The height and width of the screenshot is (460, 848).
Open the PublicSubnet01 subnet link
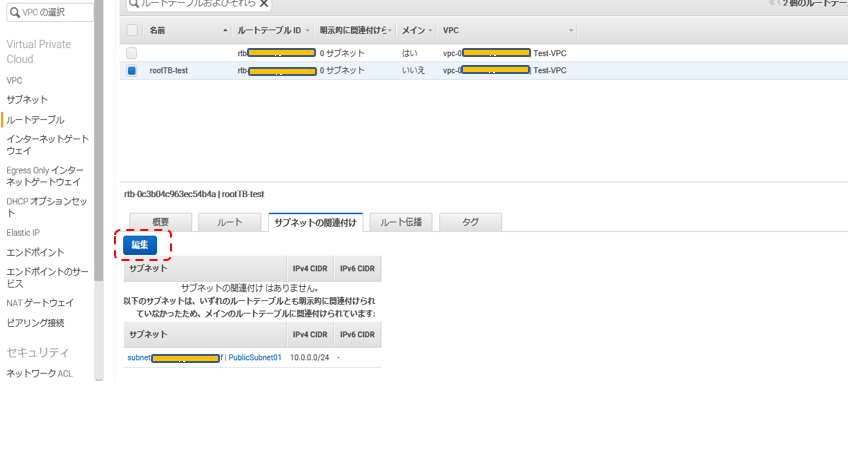tap(204, 358)
